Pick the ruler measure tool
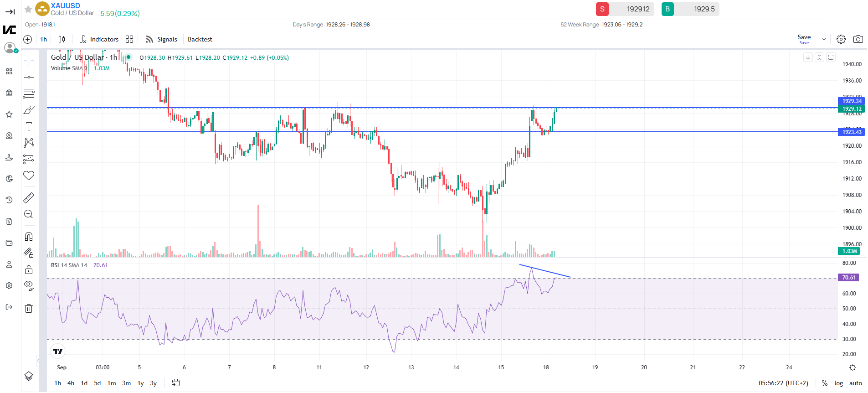 point(29,197)
